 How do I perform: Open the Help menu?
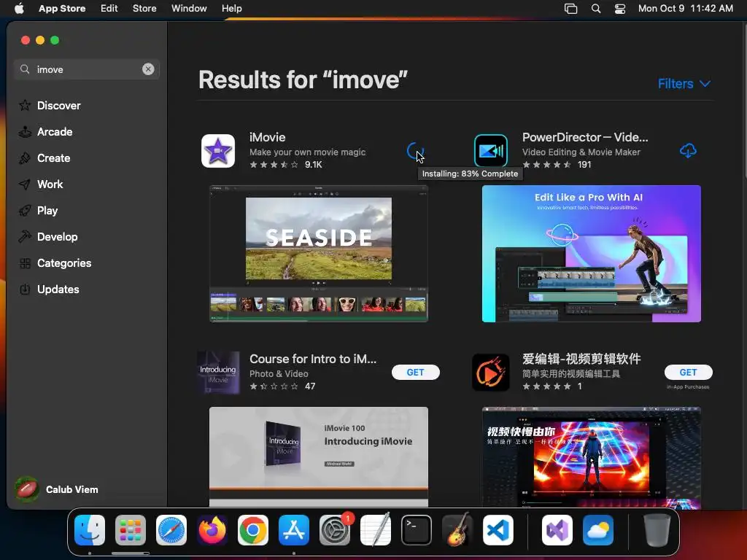(x=231, y=8)
